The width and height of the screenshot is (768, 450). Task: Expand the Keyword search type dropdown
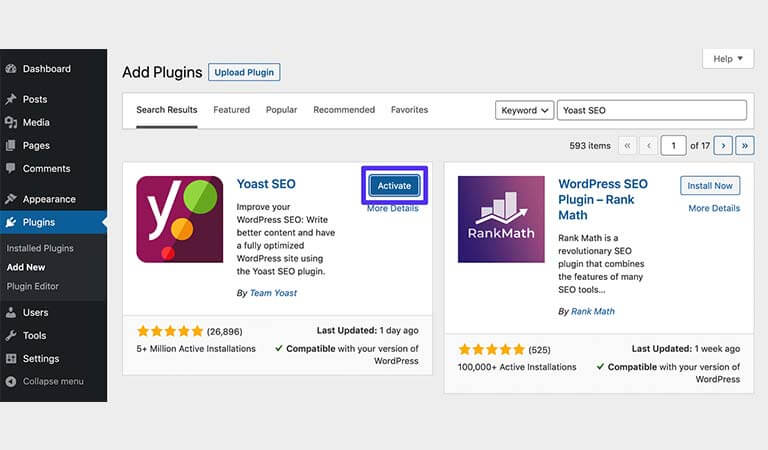524,111
